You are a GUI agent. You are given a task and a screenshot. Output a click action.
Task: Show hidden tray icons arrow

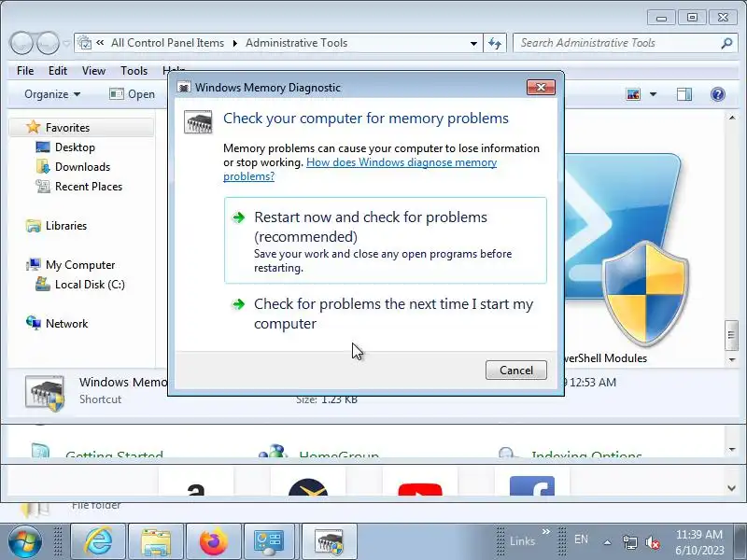click(x=608, y=542)
